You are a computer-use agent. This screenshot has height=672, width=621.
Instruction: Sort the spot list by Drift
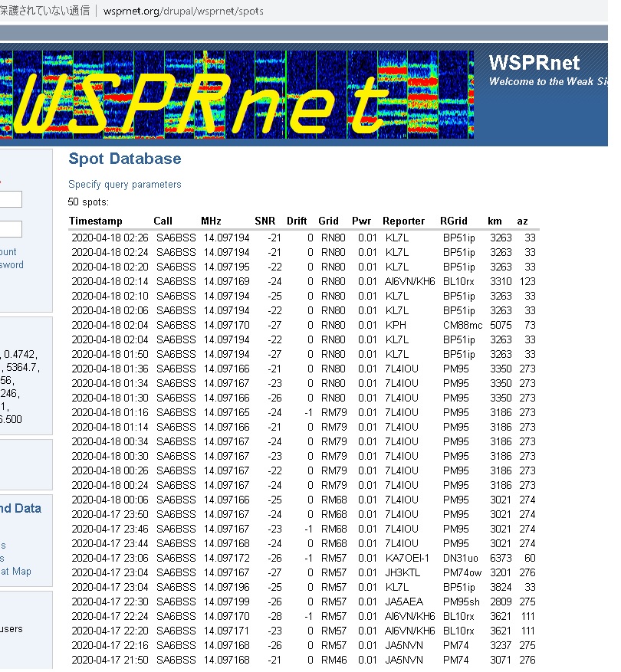297,221
